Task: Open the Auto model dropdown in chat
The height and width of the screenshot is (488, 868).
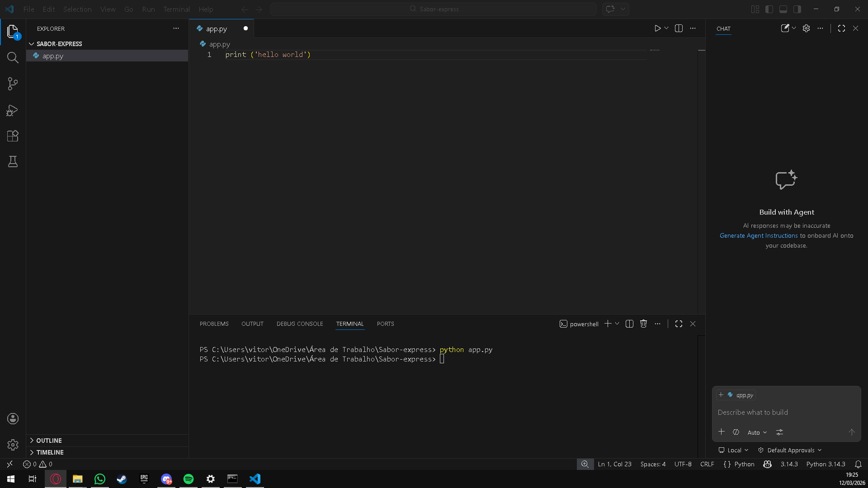Action: pyautogui.click(x=757, y=432)
